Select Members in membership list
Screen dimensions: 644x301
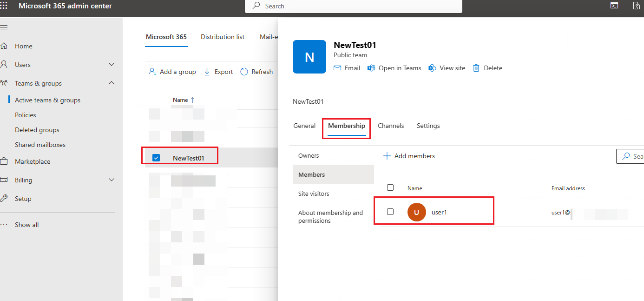tap(333, 174)
